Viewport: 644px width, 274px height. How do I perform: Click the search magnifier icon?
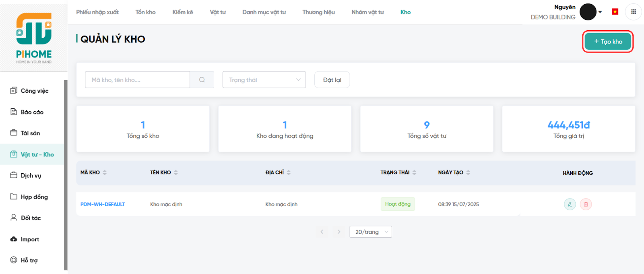(202, 80)
